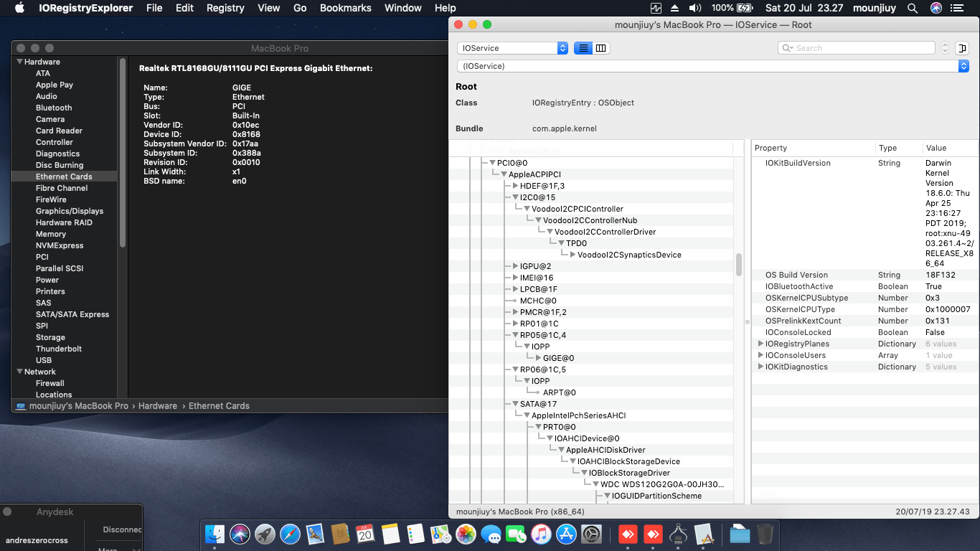Open Maps app in the Dock
The height and width of the screenshot is (551, 980).
pyautogui.click(x=440, y=534)
